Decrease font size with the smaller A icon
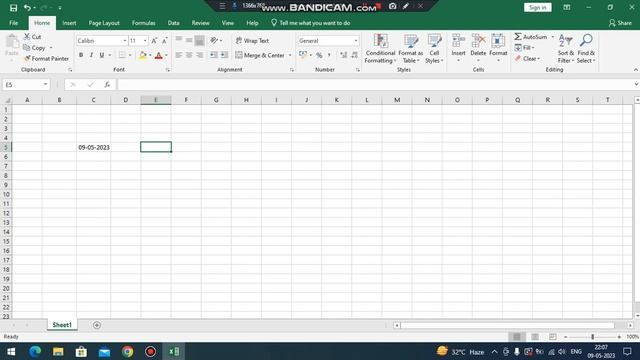The width and height of the screenshot is (640, 360). [164, 40]
